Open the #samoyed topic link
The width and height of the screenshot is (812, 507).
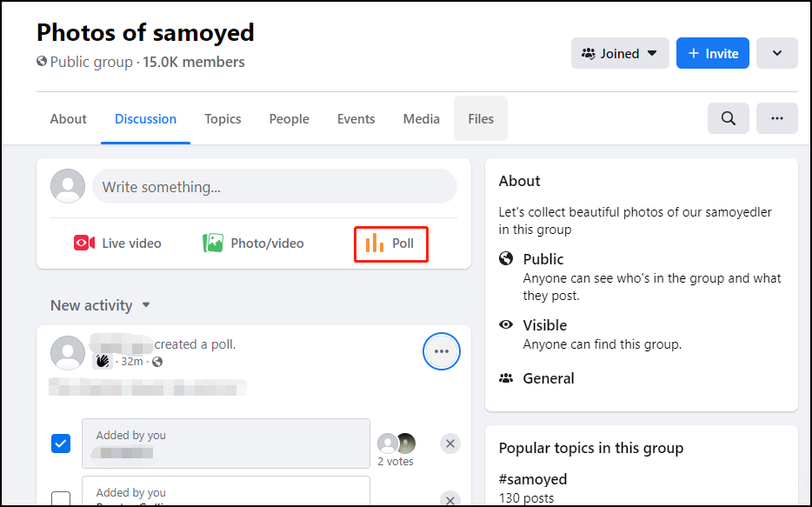(533, 479)
